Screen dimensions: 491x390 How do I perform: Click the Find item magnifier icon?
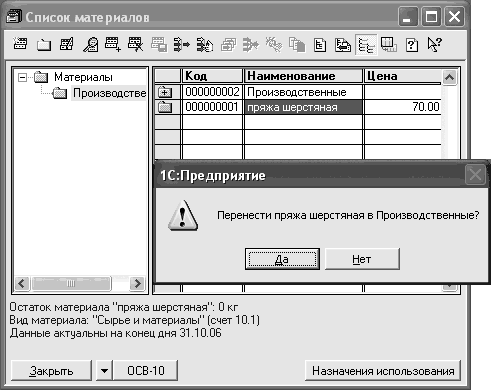(x=90, y=45)
